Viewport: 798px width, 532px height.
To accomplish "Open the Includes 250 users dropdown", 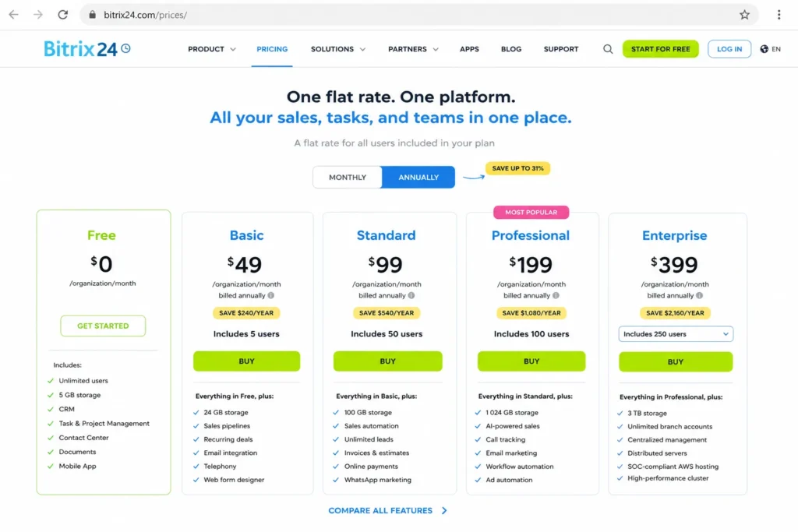I will tap(676, 334).
